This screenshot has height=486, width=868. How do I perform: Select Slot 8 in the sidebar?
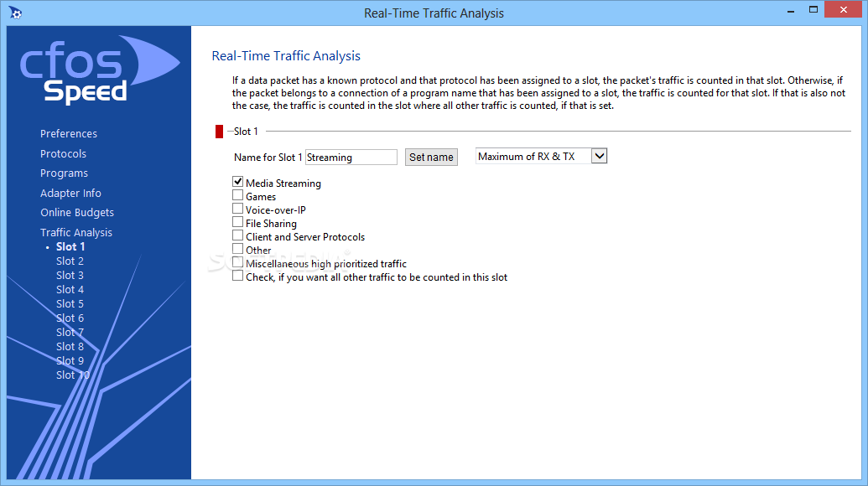(70, 347)
